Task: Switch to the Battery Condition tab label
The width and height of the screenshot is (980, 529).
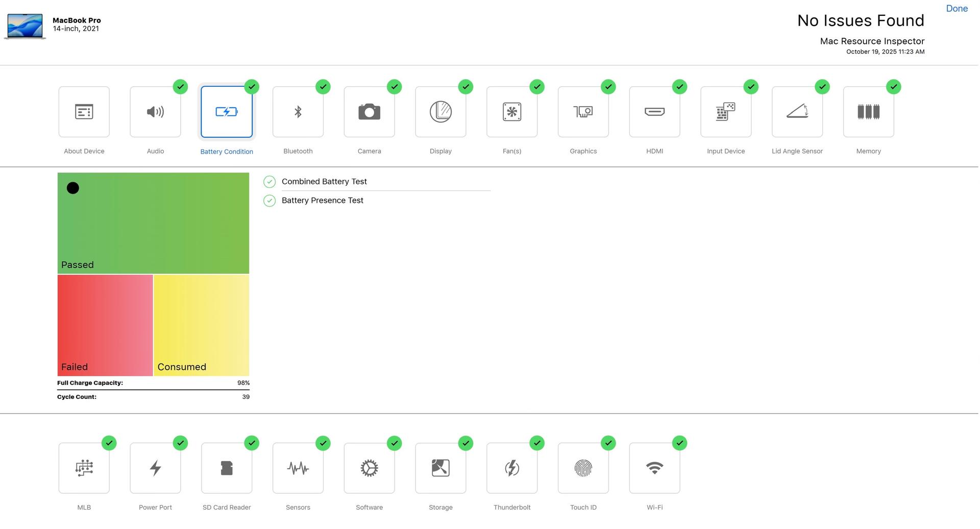Action: click(227, 152)
